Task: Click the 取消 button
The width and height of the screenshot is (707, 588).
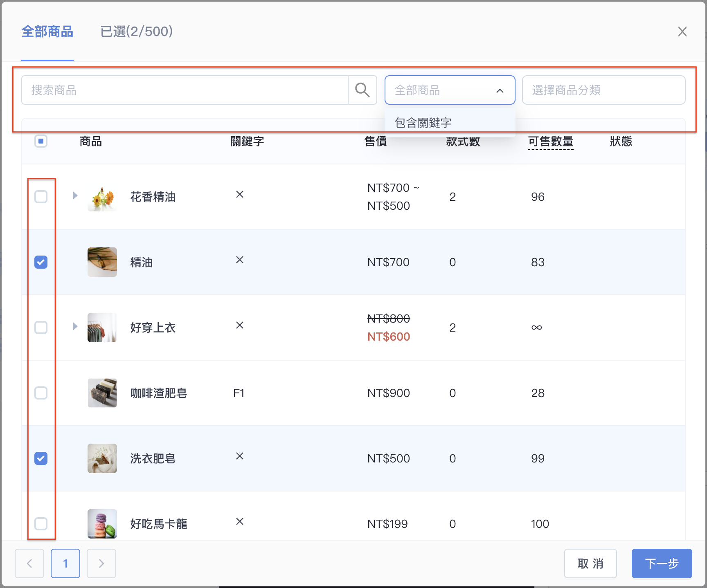Action: coord(590,563)
